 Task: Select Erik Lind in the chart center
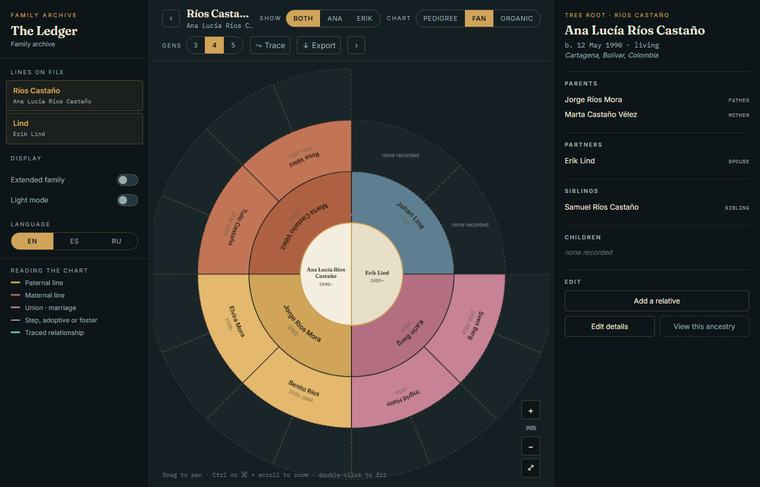(377, 274)
